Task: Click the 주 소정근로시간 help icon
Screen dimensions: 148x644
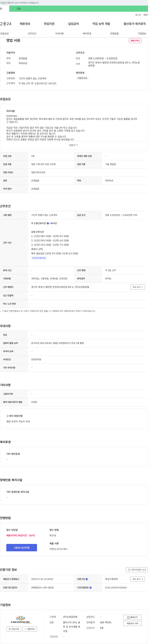Action: point(48,223)
